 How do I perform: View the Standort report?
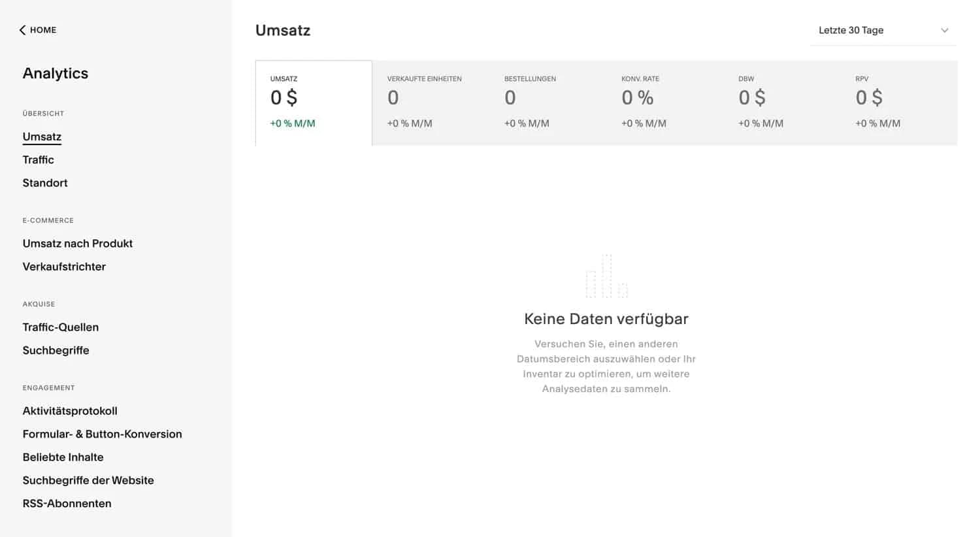coord(45,183)
